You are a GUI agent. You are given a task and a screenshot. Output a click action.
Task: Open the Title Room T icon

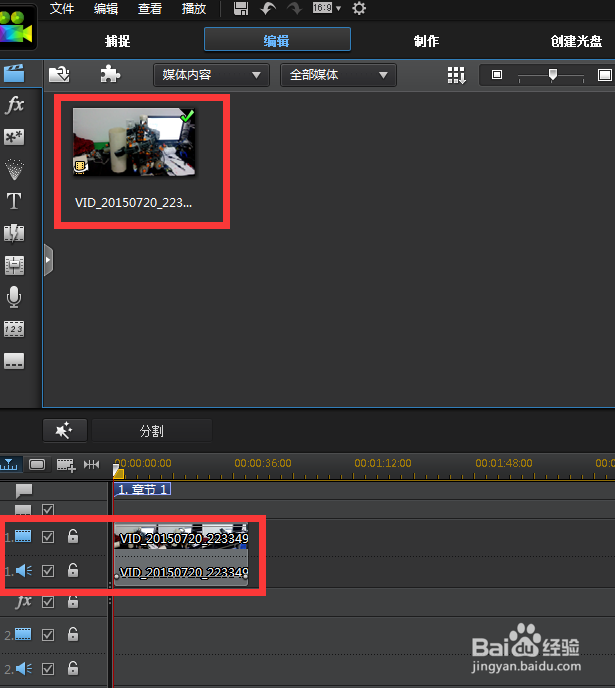14,201
